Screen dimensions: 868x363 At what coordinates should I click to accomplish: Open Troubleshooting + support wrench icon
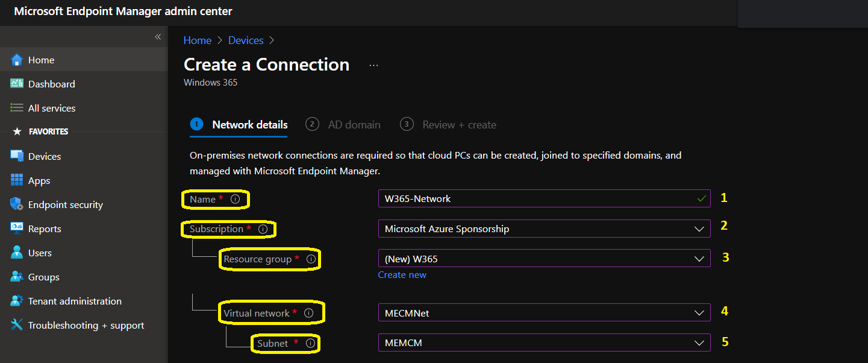16,325
